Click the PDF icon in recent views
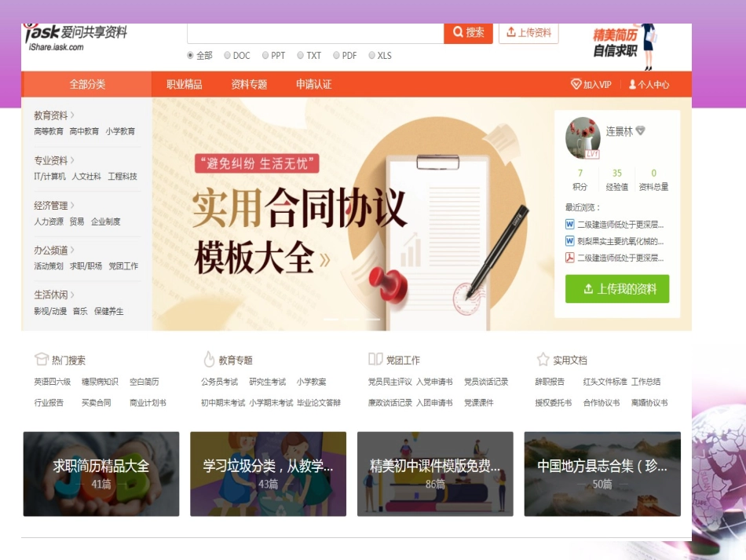 tap(569, 258)
